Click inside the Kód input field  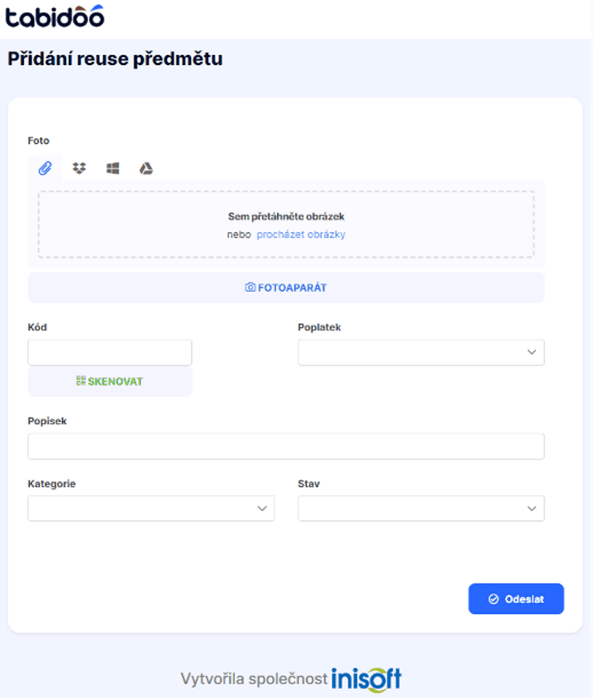110,353
